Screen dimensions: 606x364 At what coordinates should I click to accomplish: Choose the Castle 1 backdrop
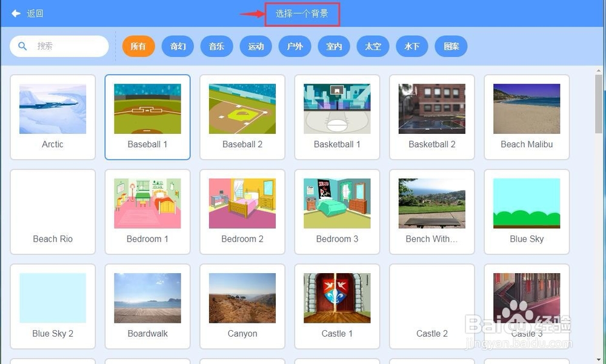337,306
